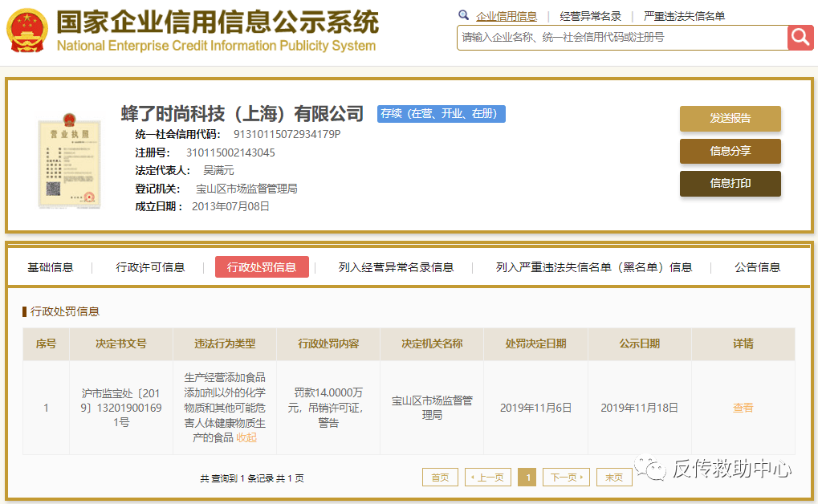This screenshot has width=818, height=504.
Task: Switch to the 基础信息 tab
Action: tap(51, 267)
